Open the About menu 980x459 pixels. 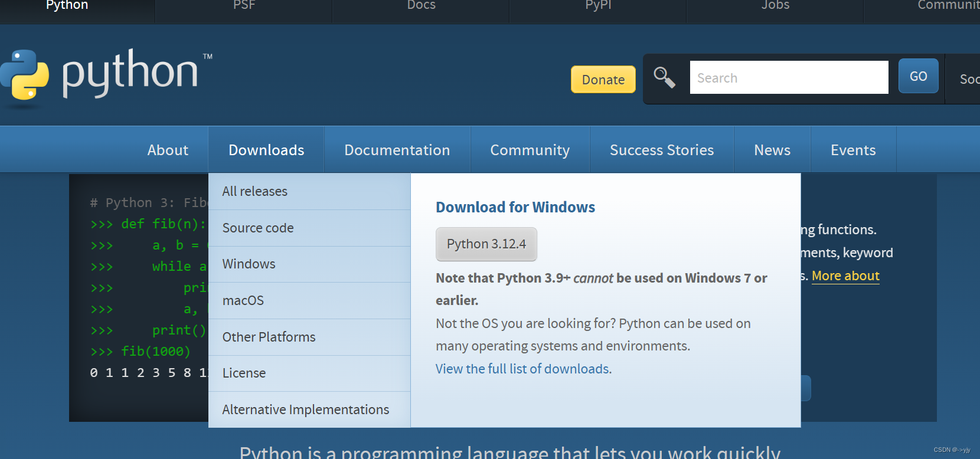168,150
